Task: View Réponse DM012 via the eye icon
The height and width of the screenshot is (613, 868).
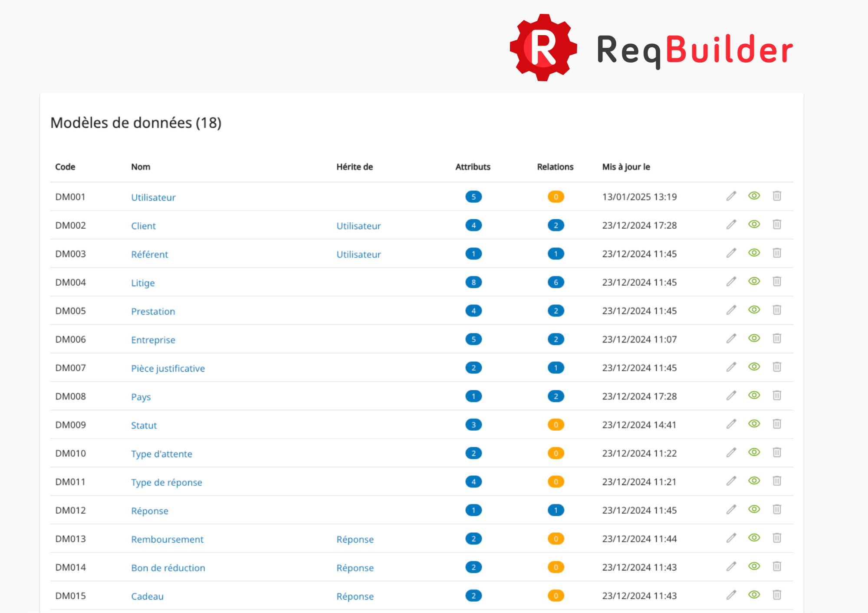Action: point(754,509)
